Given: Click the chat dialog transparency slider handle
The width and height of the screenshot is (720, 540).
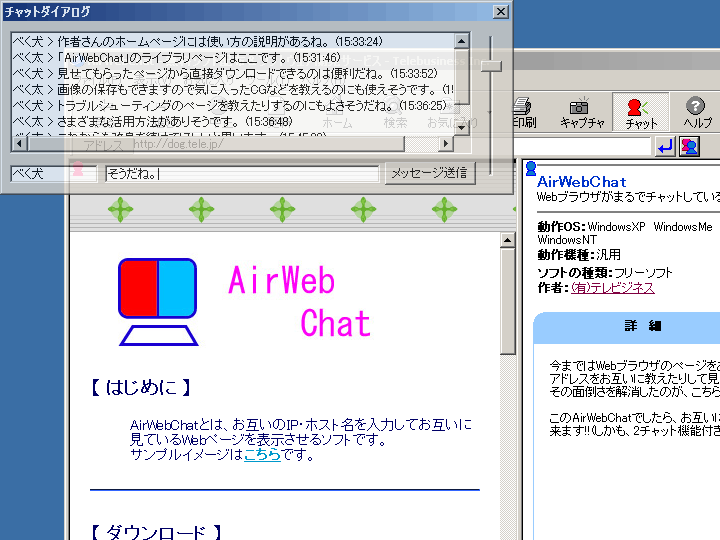Looking at the screenshot, I should 491,66.
